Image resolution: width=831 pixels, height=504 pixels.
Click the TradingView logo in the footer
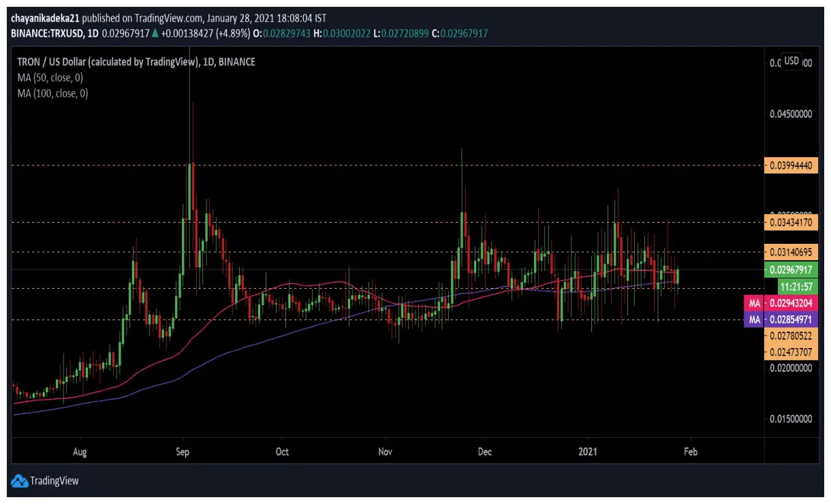(48, 481)
